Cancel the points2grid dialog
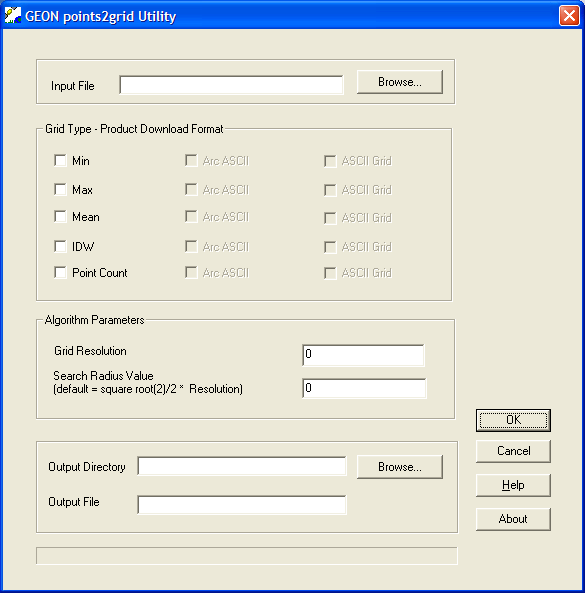The width and height of the screenshot is (585, 593). tap(513, 451)
